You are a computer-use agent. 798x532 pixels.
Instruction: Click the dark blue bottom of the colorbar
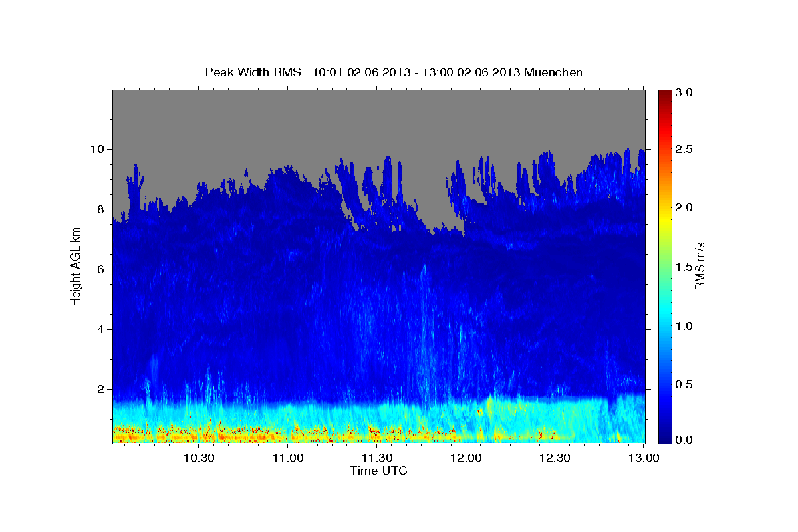[x=664, y=438]
